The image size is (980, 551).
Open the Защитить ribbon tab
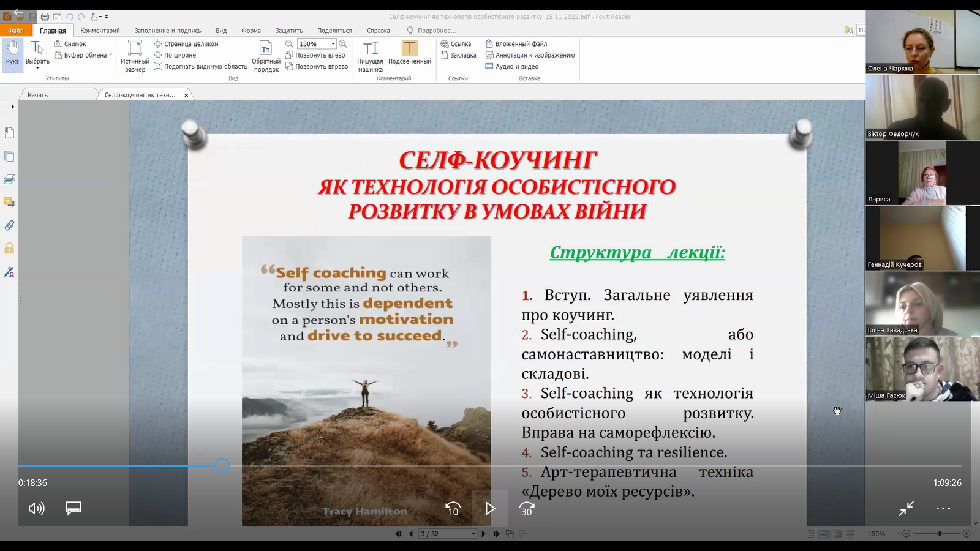(x=289, y=31)
